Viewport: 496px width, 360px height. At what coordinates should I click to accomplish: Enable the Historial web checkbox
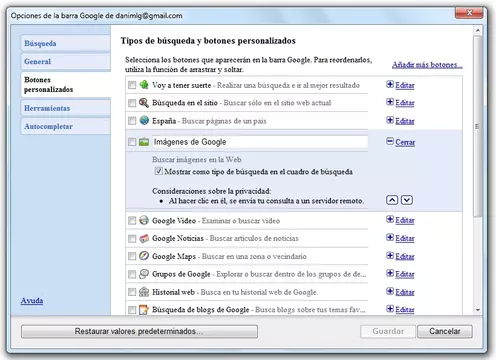132,292
